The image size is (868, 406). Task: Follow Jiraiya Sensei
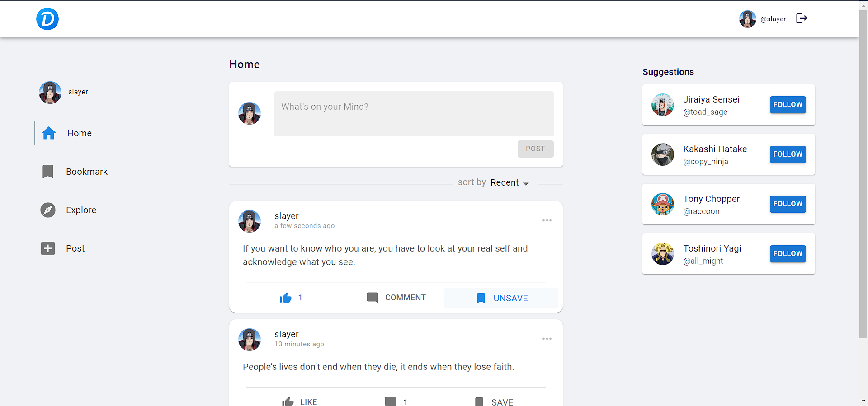pos(788,105)
